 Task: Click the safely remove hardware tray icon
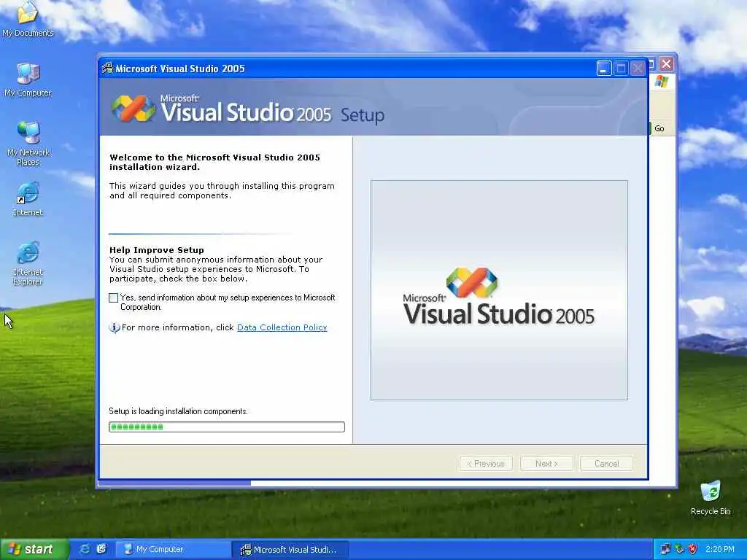[679, 549]
